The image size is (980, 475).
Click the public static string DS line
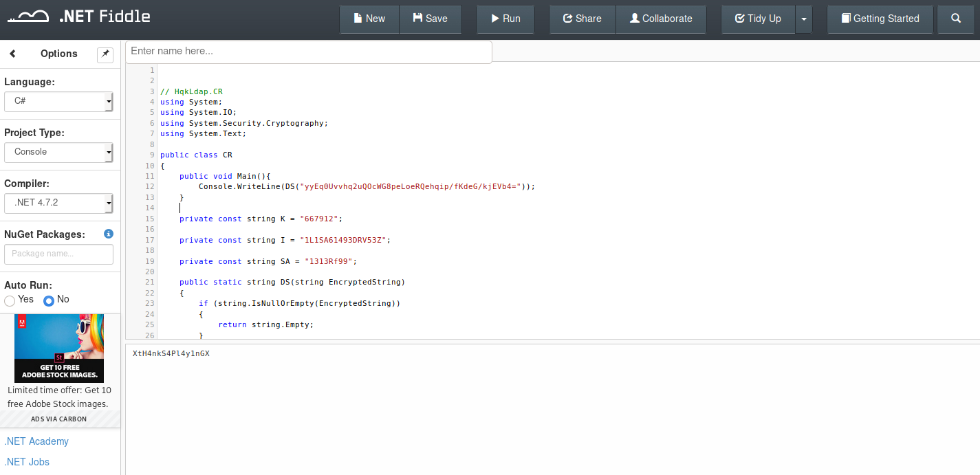pos(292,282)
